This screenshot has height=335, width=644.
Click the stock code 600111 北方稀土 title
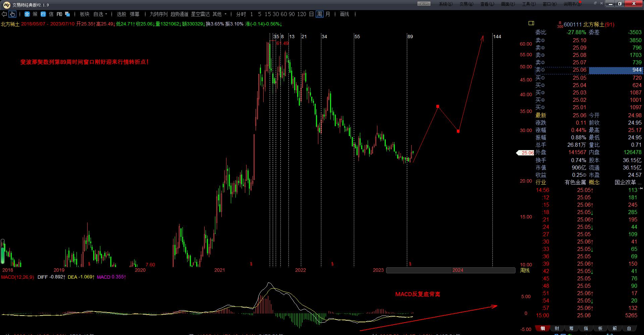(x=589, y=24)
